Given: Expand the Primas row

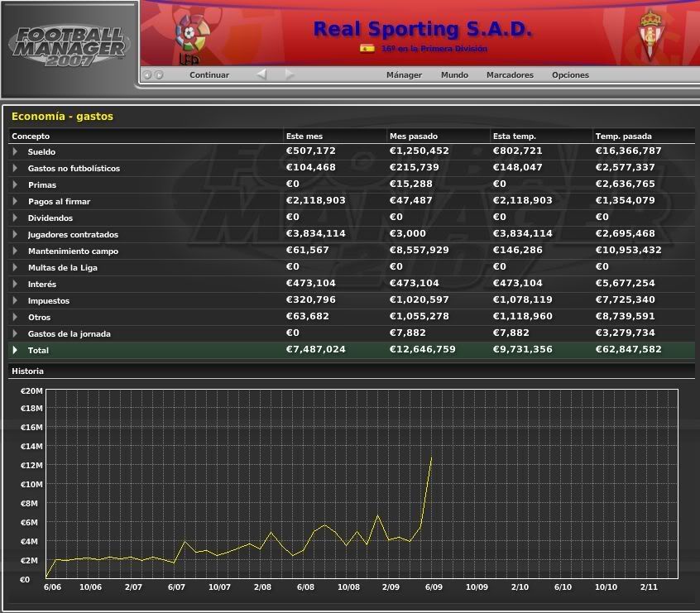Looking at the screenshot, I should [x=15, y=184].
